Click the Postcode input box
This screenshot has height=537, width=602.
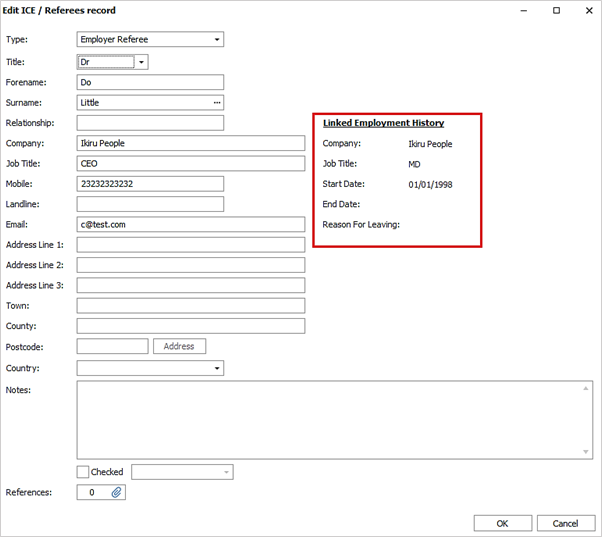(112, 346)
